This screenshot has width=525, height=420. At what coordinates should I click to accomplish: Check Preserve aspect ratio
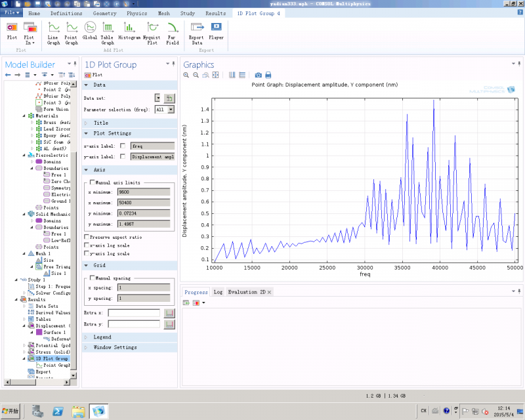[87, 236]
